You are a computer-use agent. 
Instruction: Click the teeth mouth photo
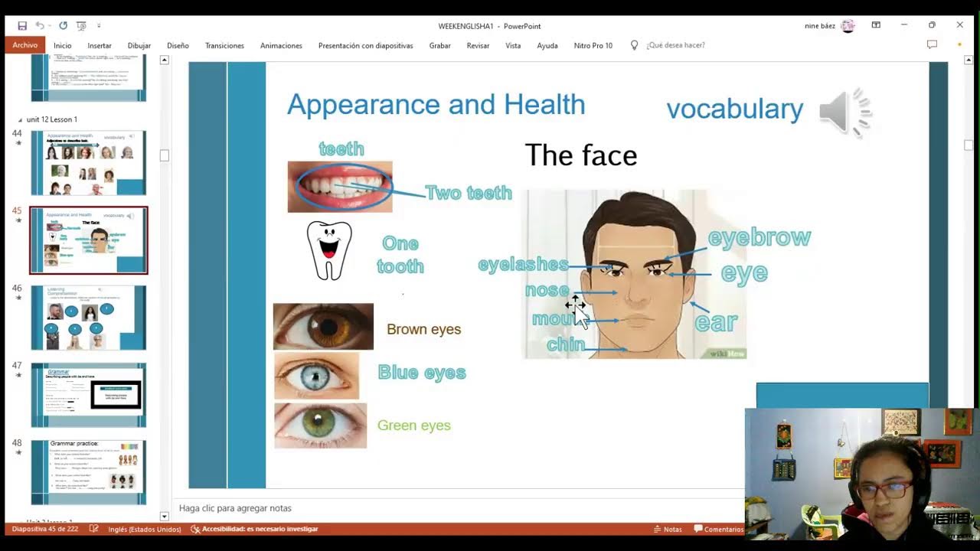340,187
